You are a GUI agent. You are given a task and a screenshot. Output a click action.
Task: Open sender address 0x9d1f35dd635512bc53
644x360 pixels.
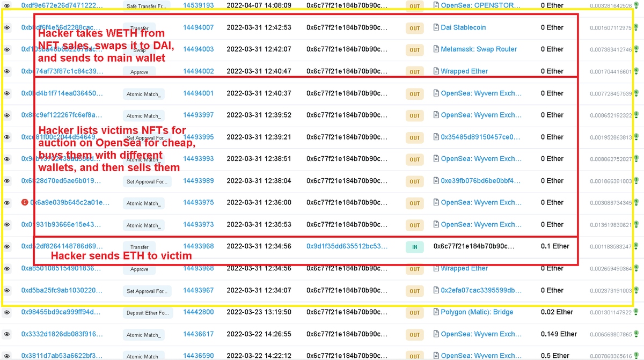[347, 247]
